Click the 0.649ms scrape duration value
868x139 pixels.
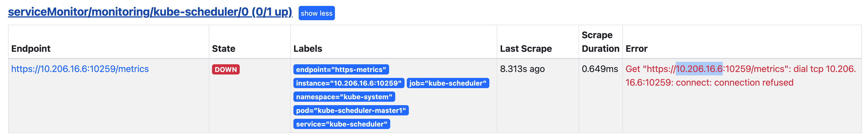pos(600,69)
